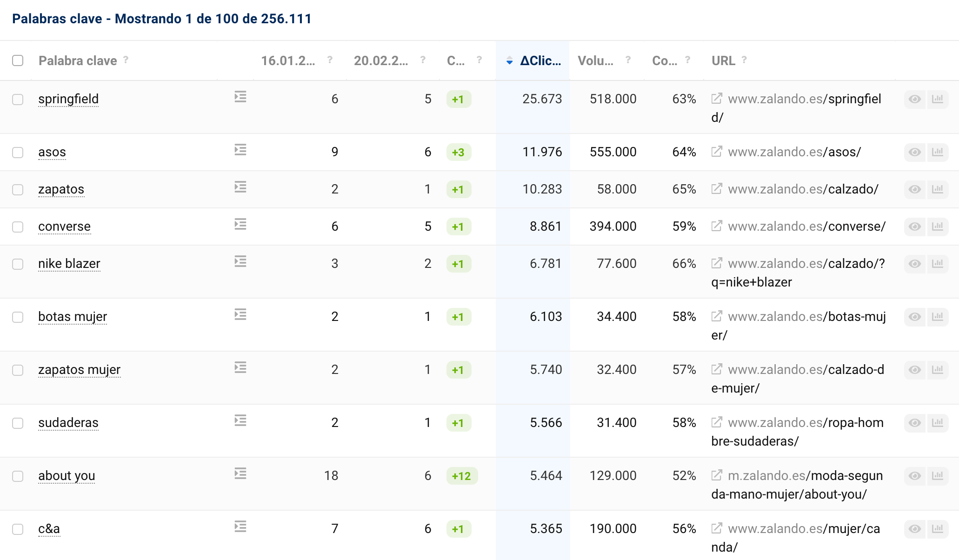
Task: Show ranking history chart for zapatos mujer
Action: (x=938, y=370)
